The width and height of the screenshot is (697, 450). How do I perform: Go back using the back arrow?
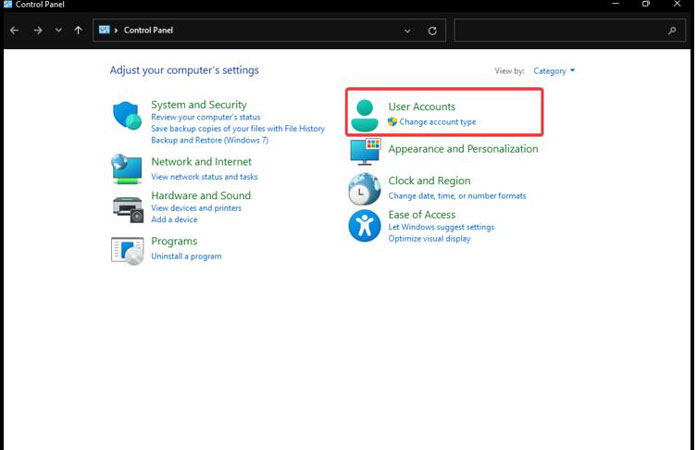click(x=14, y=30)
